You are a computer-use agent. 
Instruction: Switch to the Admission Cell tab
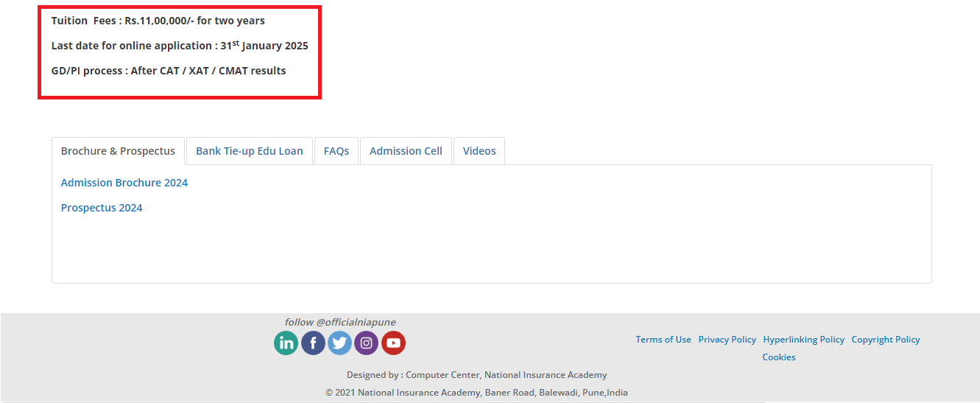(406, 151)
